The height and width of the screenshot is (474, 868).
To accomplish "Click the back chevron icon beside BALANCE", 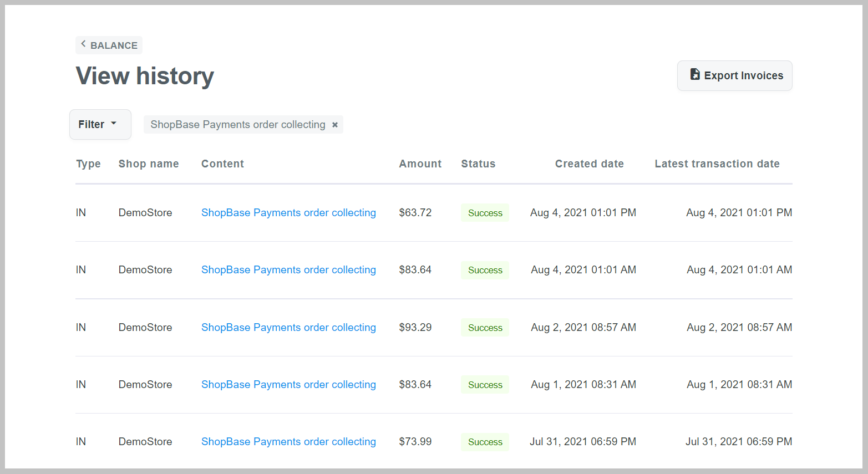I will pos(83,44).
